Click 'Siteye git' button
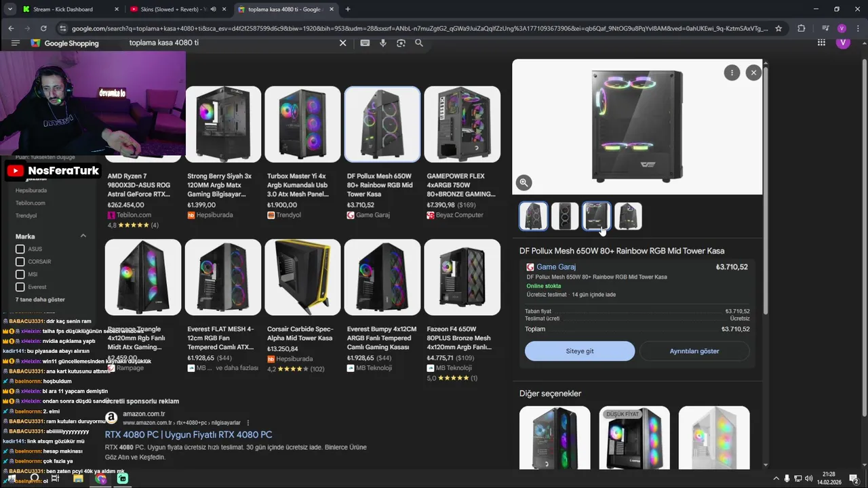868x488 pixels. tap(580, 351)
